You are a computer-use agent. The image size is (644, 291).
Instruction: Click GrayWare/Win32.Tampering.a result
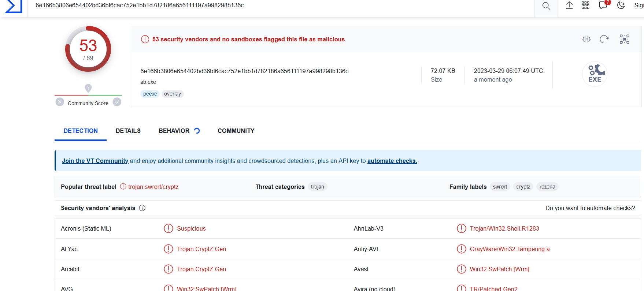tap(510, 249)
